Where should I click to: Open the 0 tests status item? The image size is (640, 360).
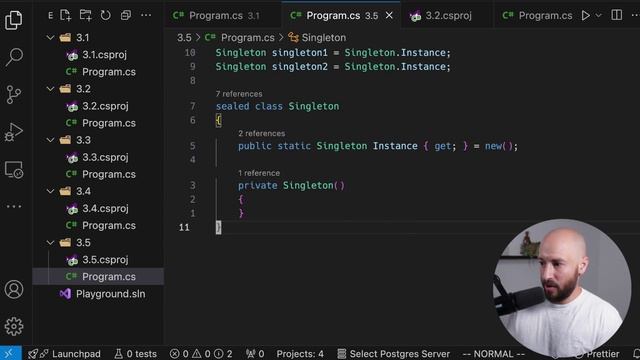click(136, 353)
